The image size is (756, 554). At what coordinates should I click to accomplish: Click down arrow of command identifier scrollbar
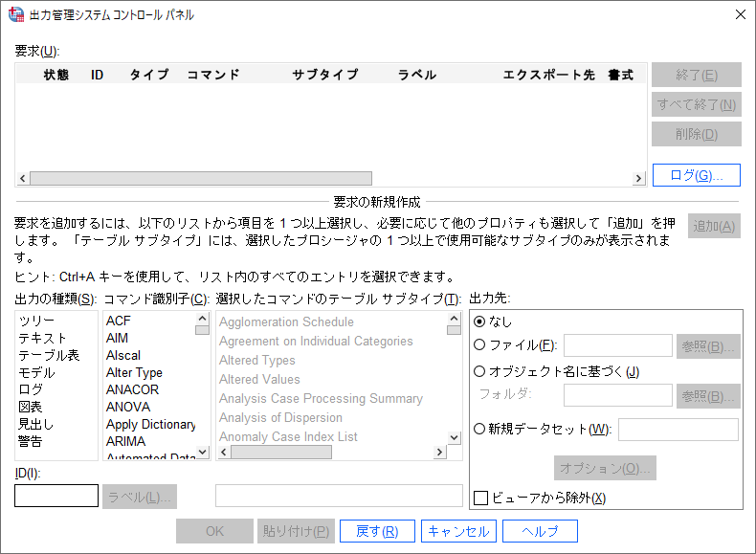pos(202,453)
